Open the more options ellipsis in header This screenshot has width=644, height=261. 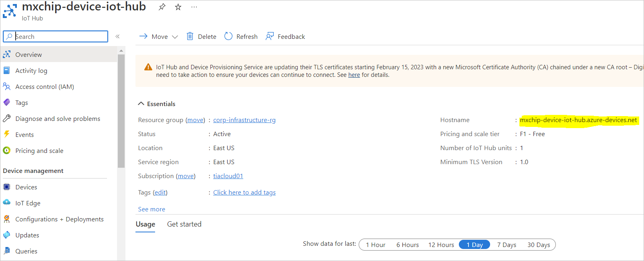point(194,7)
